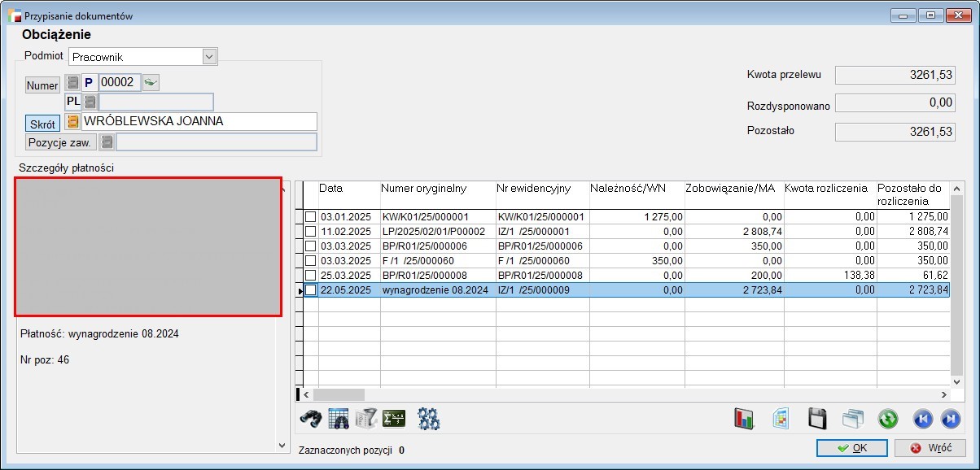This screenshot has width=980, height=470.
Task: Click the binoculars search icon
Action: (311, 419)
